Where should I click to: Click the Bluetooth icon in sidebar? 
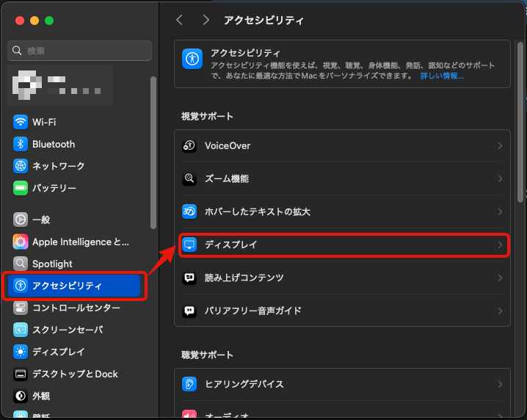point(21,144)
